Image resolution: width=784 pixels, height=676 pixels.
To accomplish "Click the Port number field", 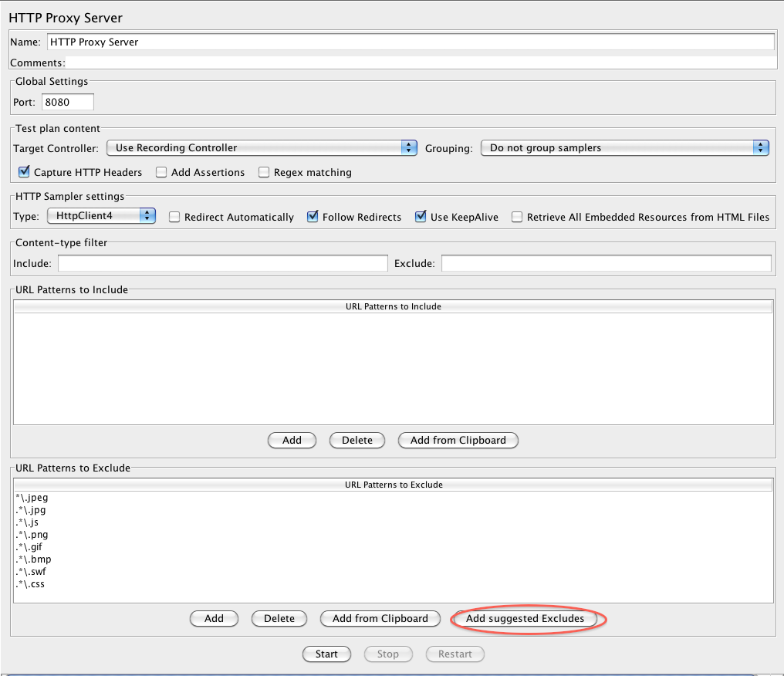I will 68,102.
